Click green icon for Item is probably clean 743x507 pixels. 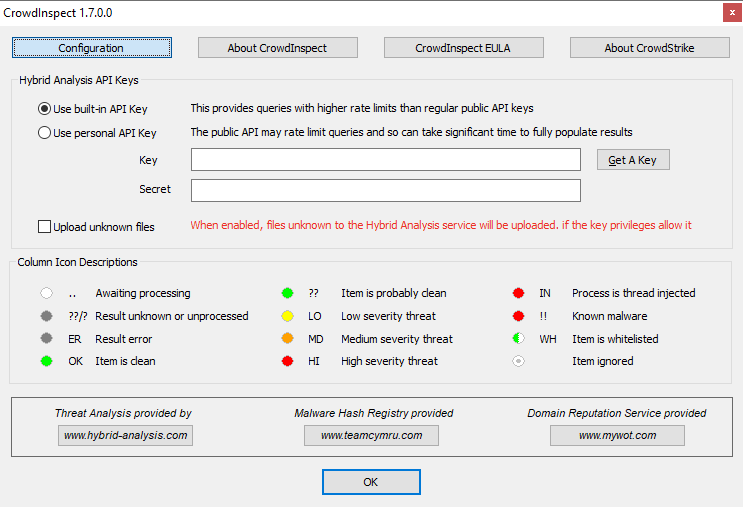tap(288, 293)
